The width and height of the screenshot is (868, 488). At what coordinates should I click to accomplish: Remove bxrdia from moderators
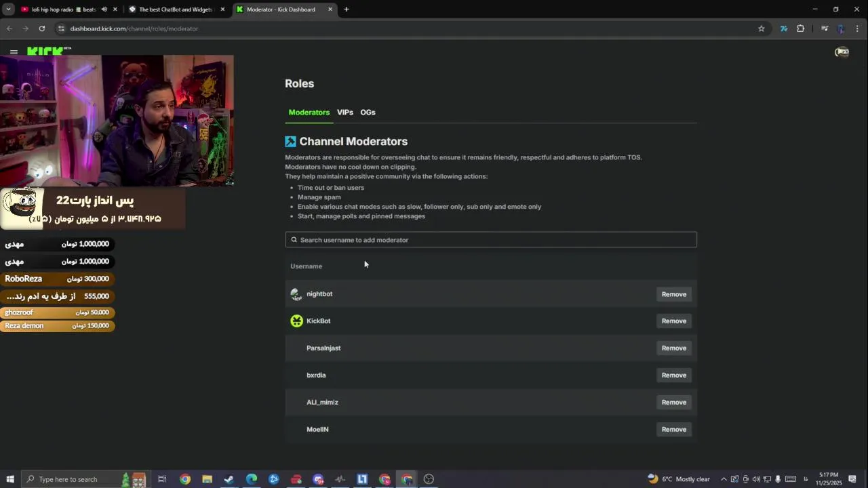point(674,375)
